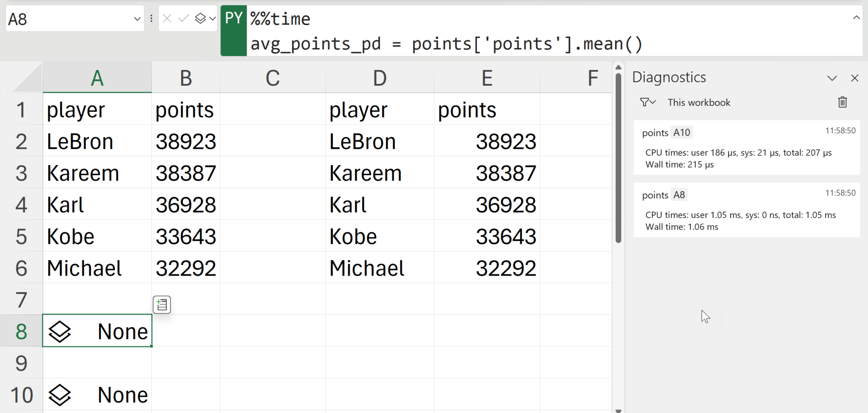Select row 5 header
Screen dimensions: 868x413
pos(21,237)
